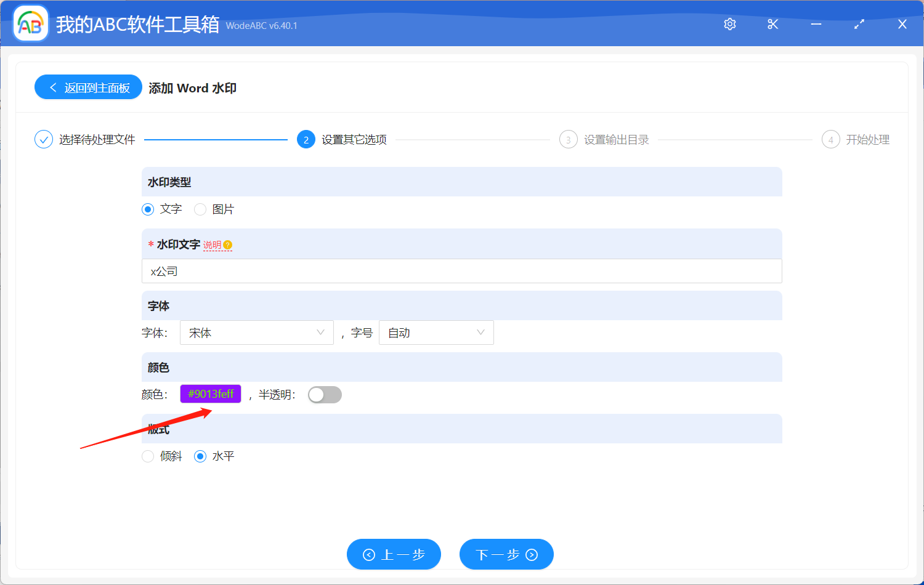Click the purple #9013feff color swatch
The width and height of the screenshot is (924, 585).
point(210,393)
